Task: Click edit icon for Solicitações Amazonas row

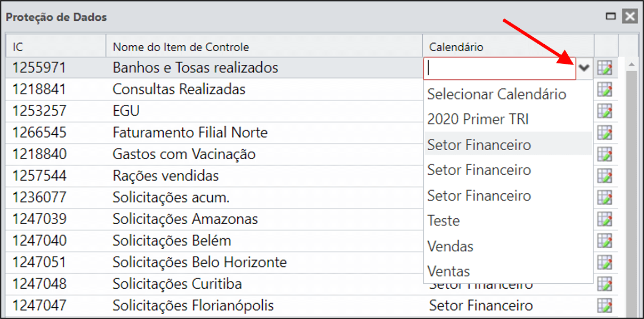Action: point(605,219)
